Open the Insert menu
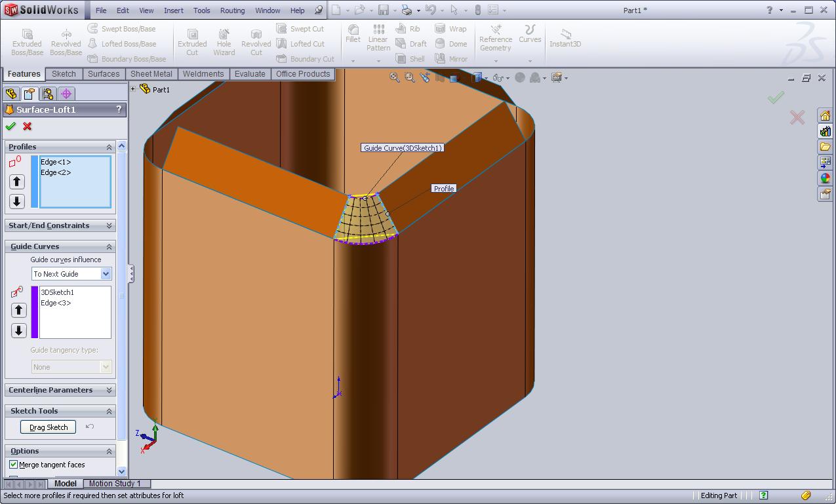836x504 pixels. pos(174,10)
